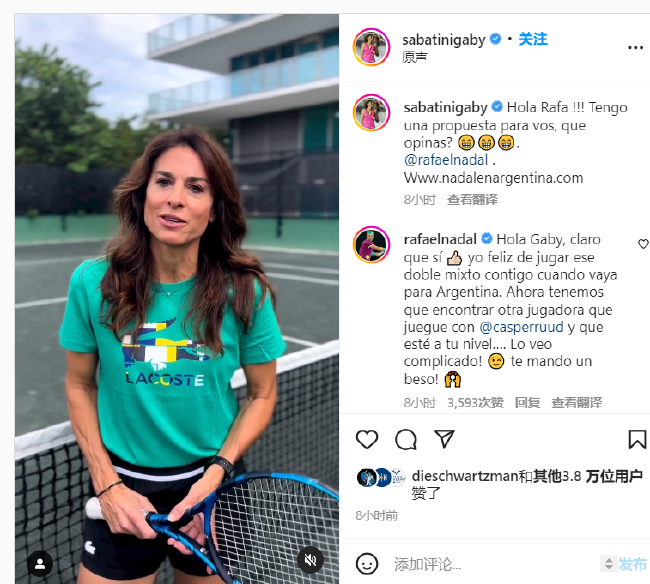View 3,593次赞 likes on comment
The width and height of the screenshot is (650, 584).
pyautogui.click(x=475, y=402)
